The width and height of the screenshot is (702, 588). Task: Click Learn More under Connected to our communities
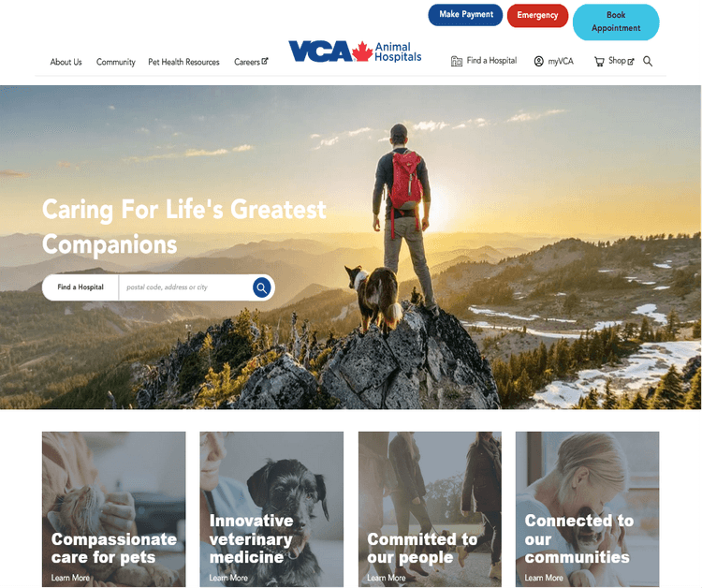pos(544,578)
